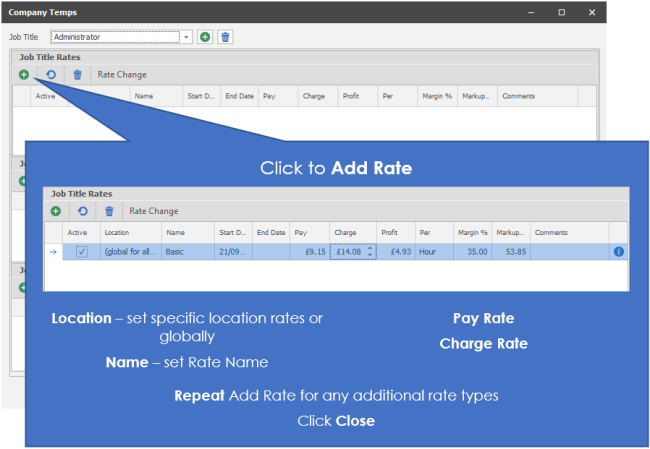Click the green Add Job Title icon
650x449 pixels.
pyautogui.click(x=204, y=37)
